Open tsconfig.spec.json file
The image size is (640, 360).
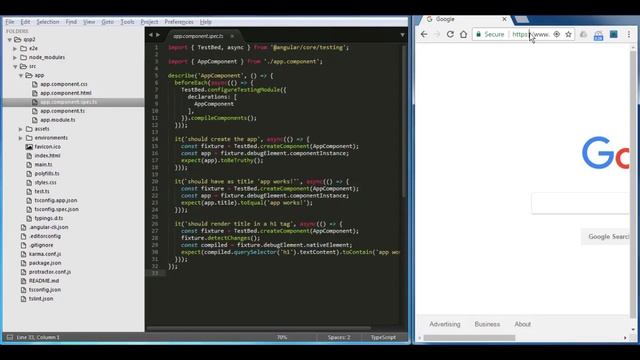pyautogui.click(x=56, y=209)
